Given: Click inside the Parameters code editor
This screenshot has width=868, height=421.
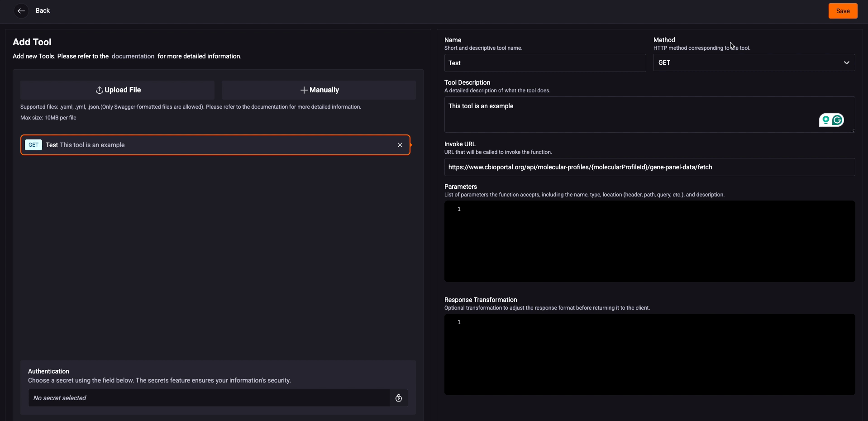Looking at the screenshot, I should (649, 241).
